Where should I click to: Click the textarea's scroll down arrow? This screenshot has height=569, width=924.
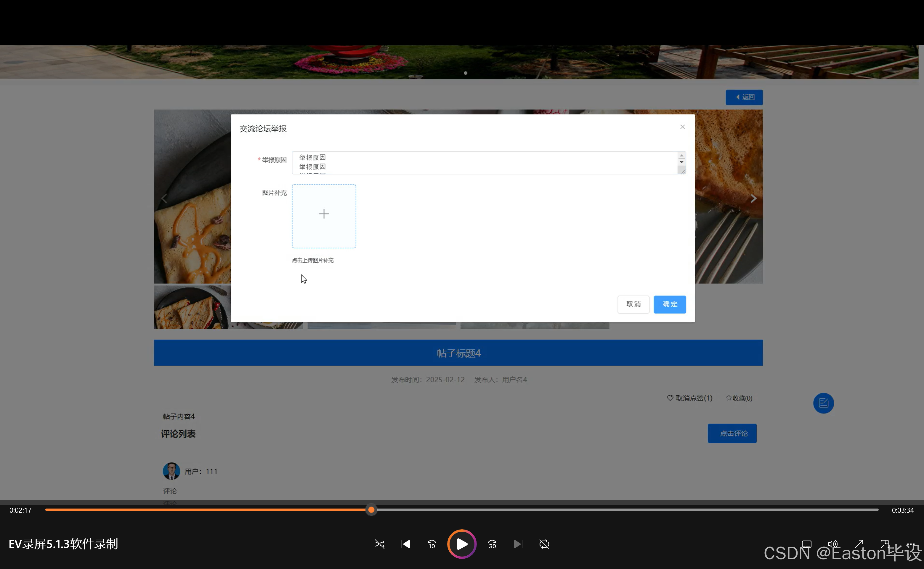click(x=681, y=162)
